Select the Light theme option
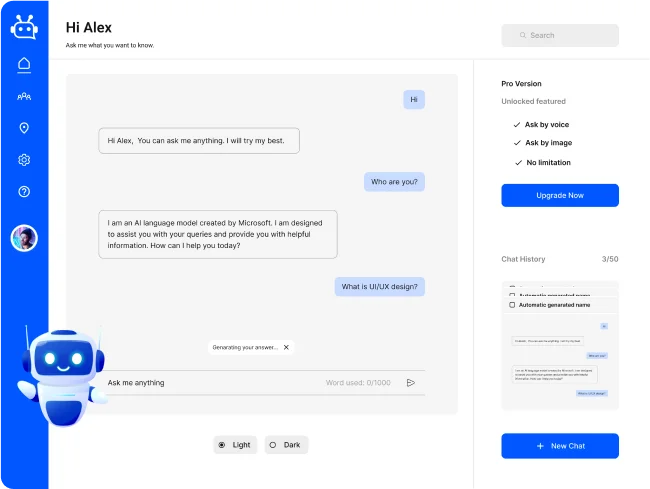This screenshot has width=650, height=489. click(x=235, y=445)
